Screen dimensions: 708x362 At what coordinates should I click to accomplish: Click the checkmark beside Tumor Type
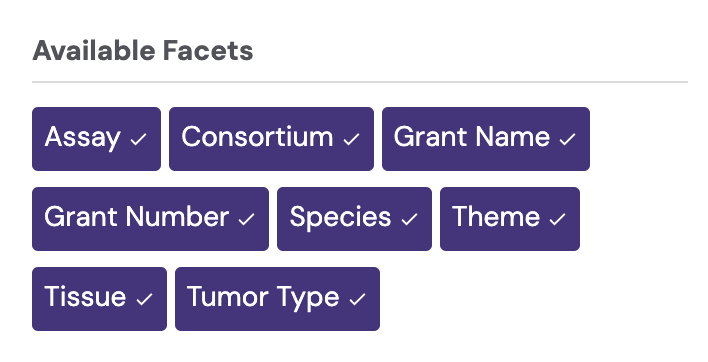(358, 299)
